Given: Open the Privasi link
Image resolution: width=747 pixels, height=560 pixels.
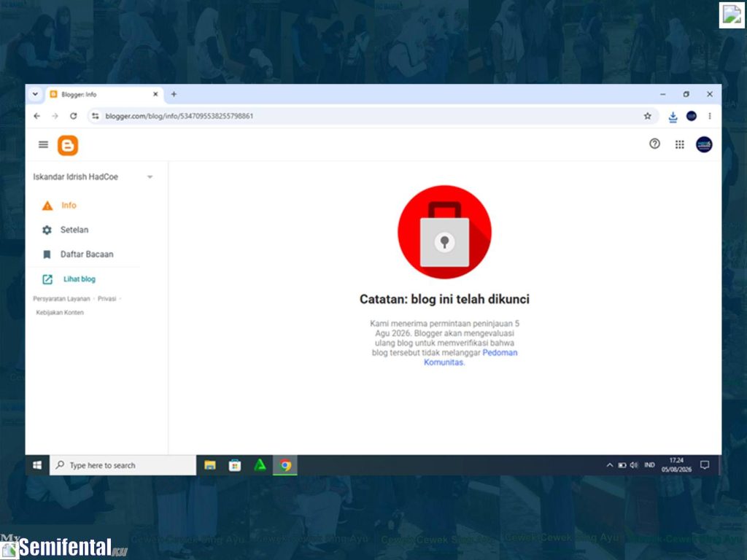Looking at the screenshot, I should [107, 298].
